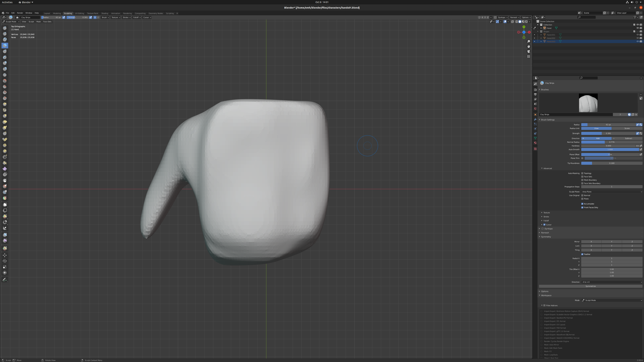
Task: Open the Face Sets menu
Action: pos(47,22)
